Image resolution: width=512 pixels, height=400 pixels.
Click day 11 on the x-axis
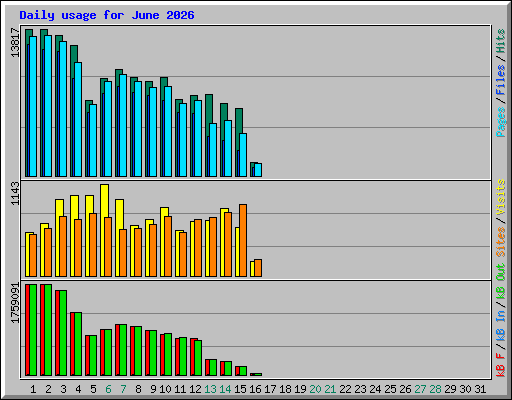pyautogui.click(x=180, y=389)
